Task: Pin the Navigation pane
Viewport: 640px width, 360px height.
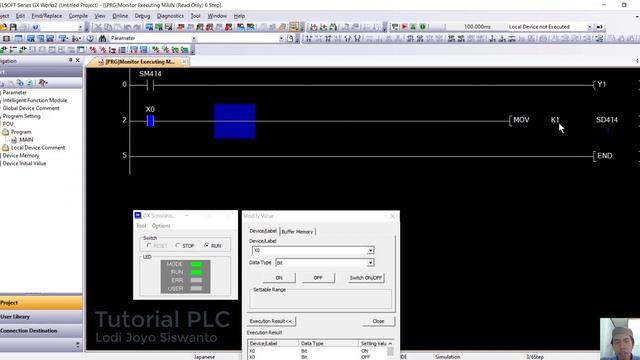Action: click(70, 60)
